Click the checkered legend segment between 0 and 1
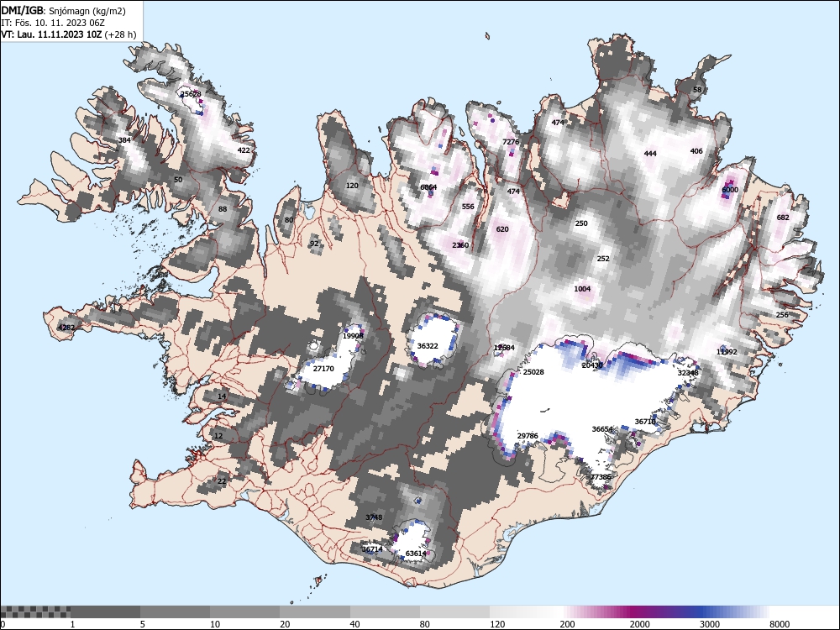The width and height of the screenshot is (840, 630). (34, 612)
